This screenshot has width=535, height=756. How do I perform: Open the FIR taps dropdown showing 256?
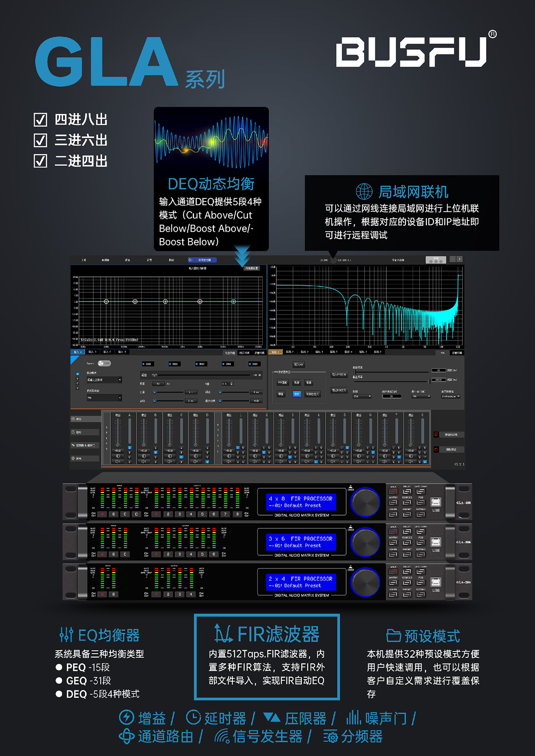click(362, 396)
